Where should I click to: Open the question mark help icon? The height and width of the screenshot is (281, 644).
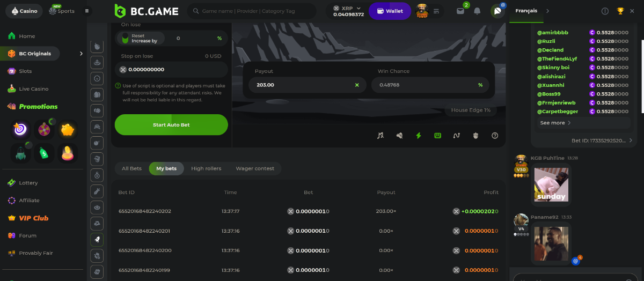click(x=495, y=136)
